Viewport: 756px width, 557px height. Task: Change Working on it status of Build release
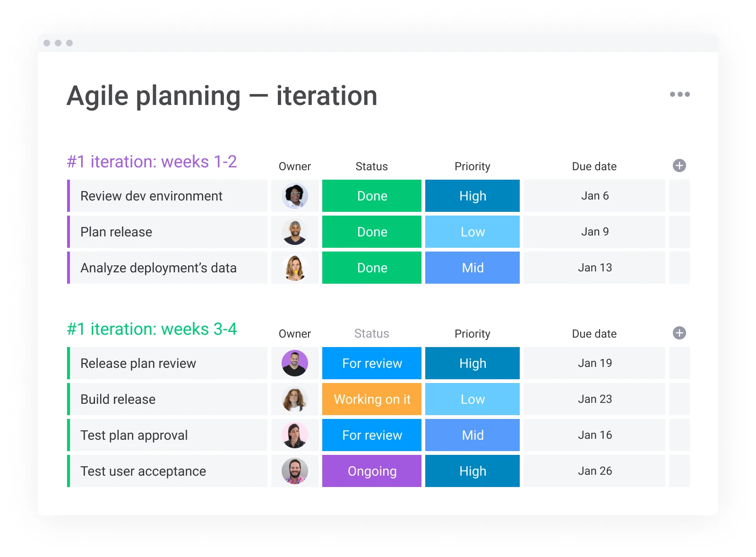click(372, 399)
